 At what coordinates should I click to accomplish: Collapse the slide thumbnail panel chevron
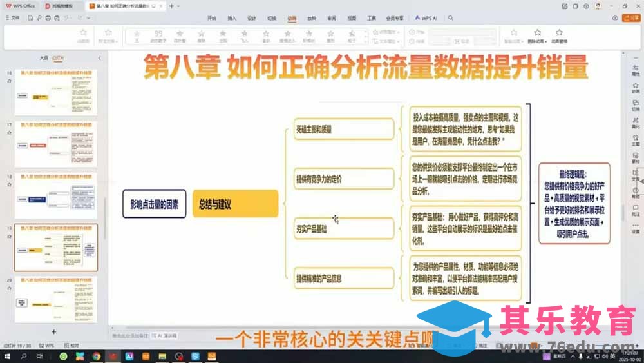point(99,58)
